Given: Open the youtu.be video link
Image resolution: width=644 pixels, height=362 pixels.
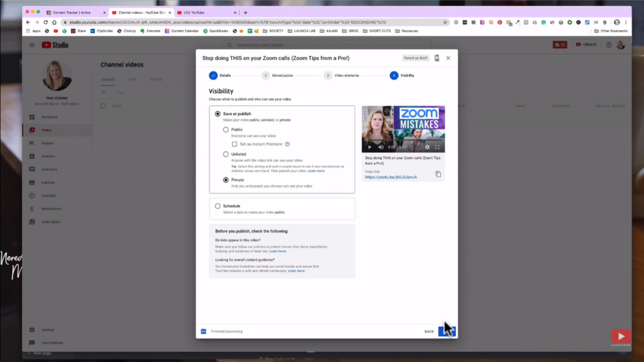Looking at the screenshot, I should click(391, 177).
